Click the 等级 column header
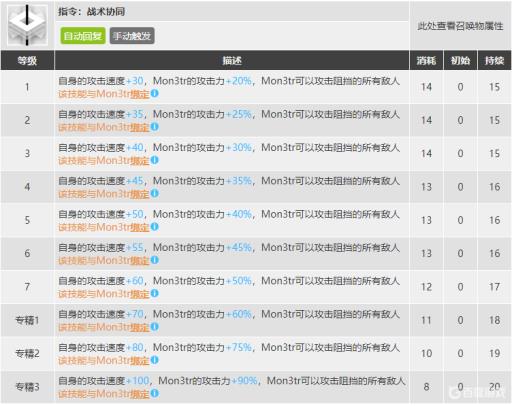 [27, 60]
